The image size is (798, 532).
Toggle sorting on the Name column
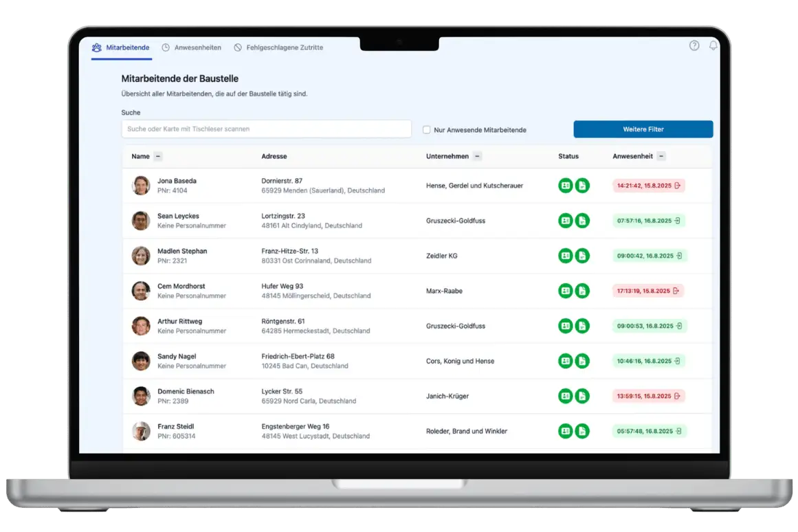click(x=157, y=156)
